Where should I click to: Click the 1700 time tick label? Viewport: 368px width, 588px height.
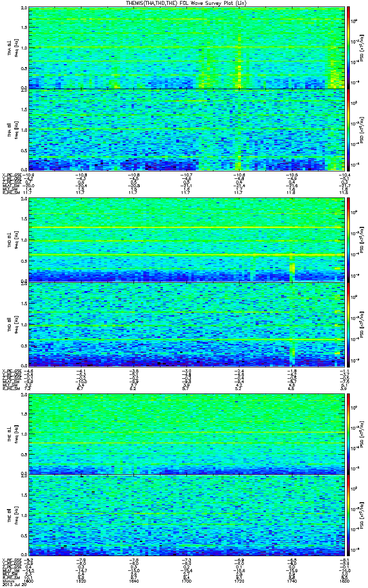point(186,581)
